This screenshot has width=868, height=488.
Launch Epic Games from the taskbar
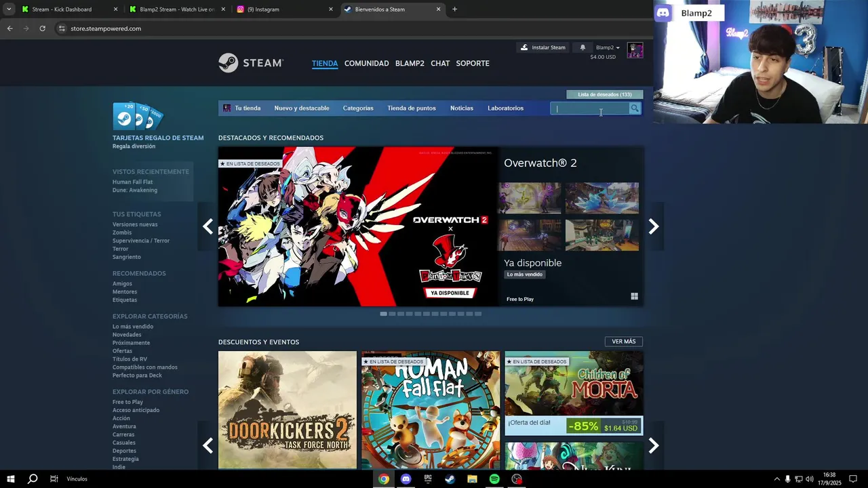pos(428,479)
